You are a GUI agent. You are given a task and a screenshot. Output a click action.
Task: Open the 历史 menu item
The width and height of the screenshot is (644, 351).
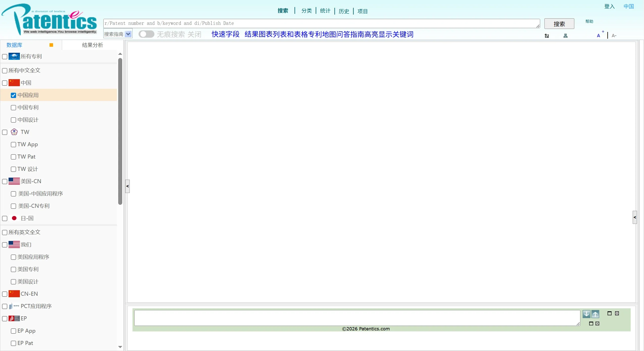pyautogui.click(x=344, y=11)
